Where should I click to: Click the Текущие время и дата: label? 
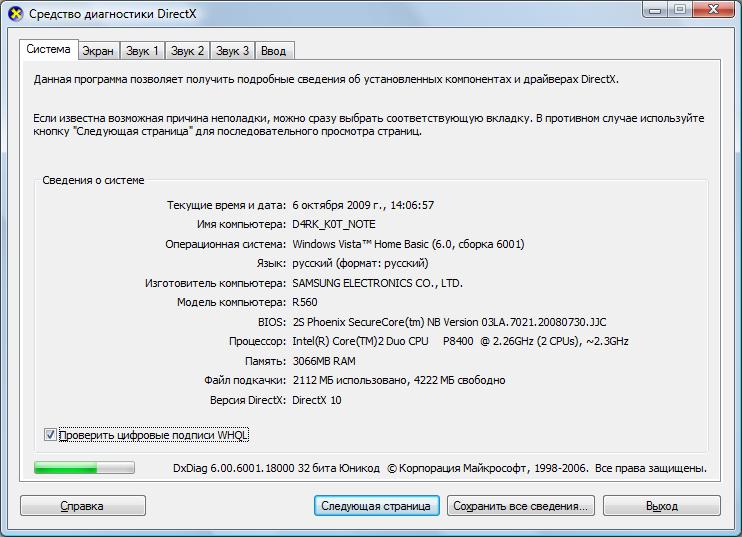226,205
